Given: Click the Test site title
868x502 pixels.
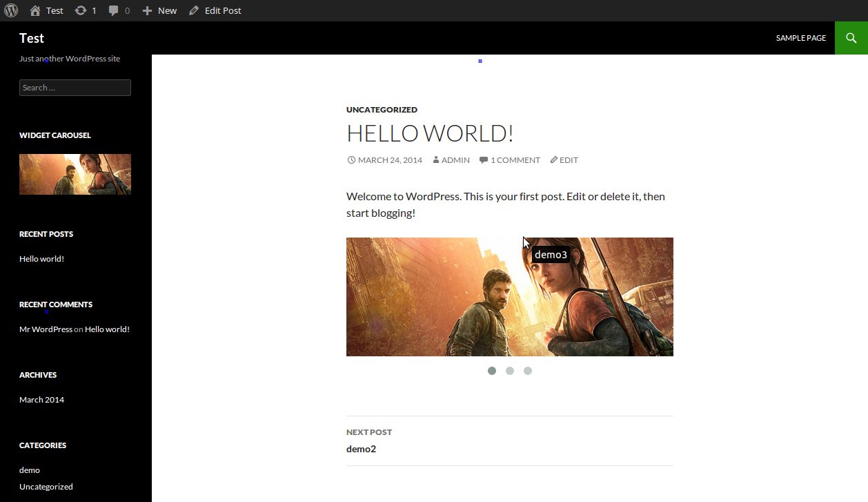Looking at the screenshot, I should (32, 38).
